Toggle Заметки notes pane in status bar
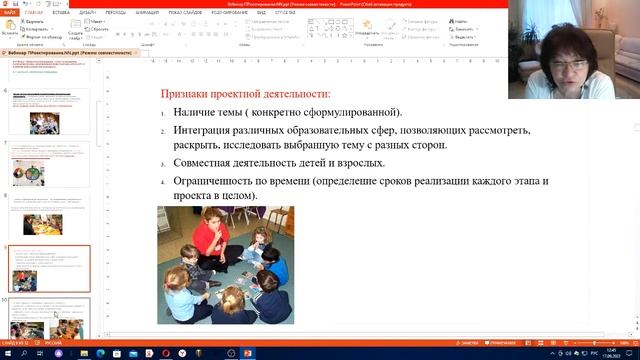 pos(467,343)
